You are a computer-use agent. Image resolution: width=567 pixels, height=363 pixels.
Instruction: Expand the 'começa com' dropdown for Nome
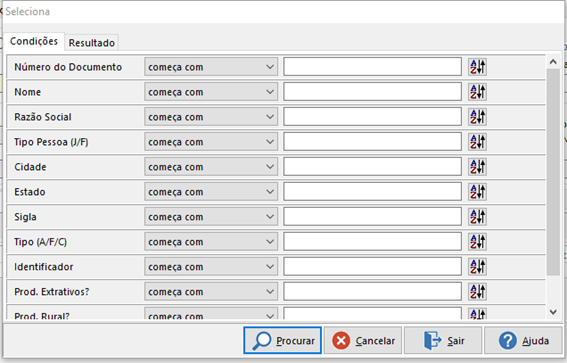[211, 92]
